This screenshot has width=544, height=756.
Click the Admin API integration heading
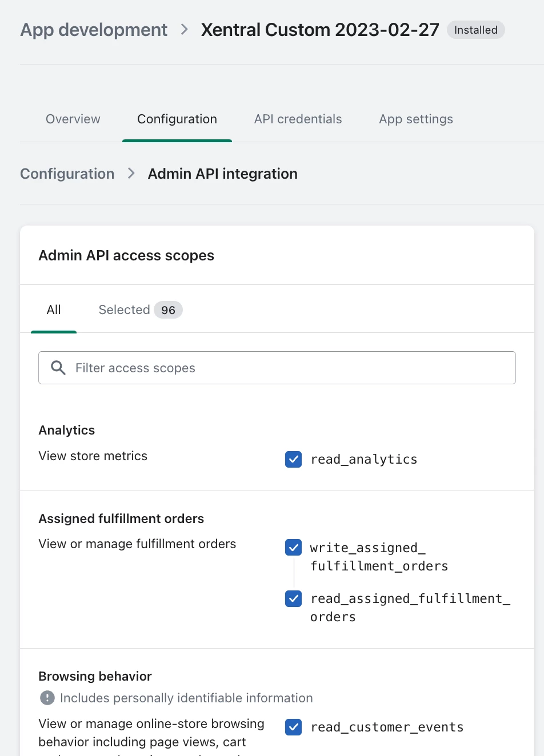tap(223, 174)
